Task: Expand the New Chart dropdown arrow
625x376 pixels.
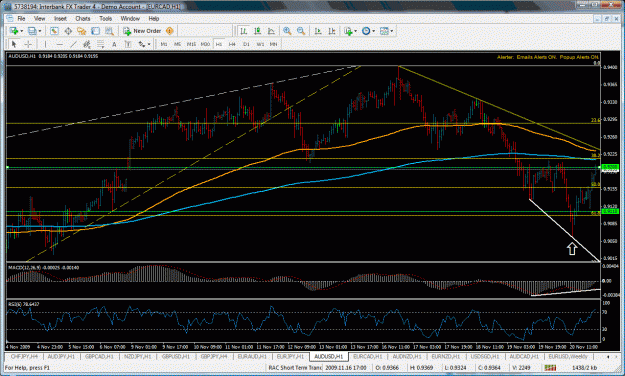Action: coord(21,31)
